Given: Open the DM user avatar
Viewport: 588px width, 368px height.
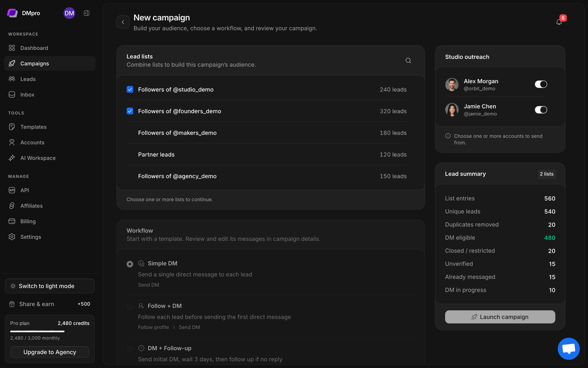Looking at the screenshot, I should coord(69,13).
